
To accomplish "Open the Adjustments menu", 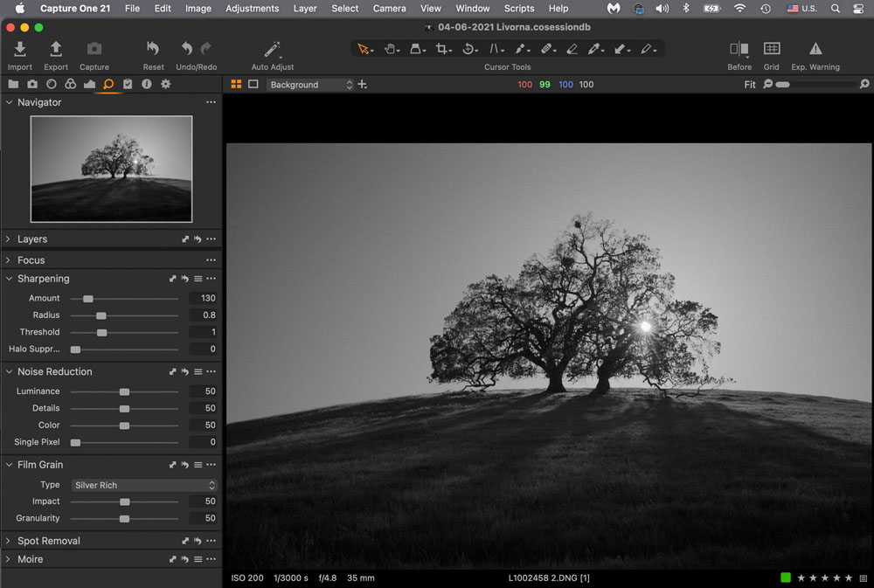I will coord(252,9).
